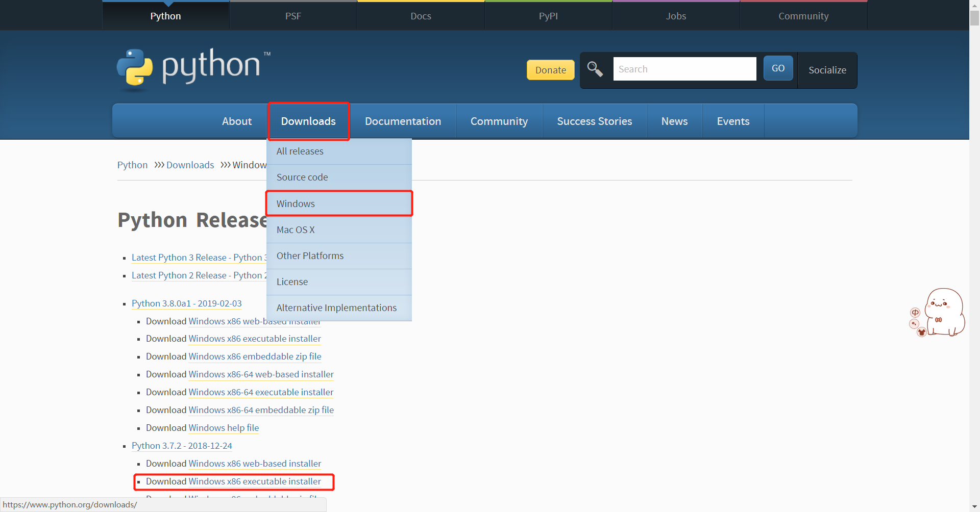Open the Python tab in the top bar
Image resolution: width=980 pixels, height=512 pixels.
(x=165, y=16)
